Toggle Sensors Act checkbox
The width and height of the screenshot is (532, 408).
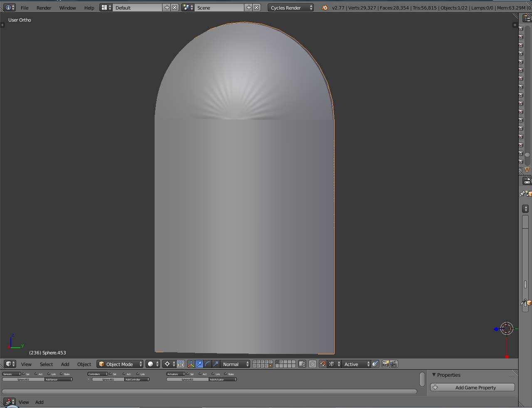click(x=36, y=374)
